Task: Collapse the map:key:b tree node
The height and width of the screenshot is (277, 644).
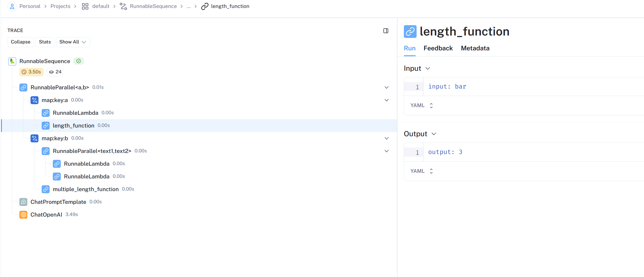Action: [387, 138]
